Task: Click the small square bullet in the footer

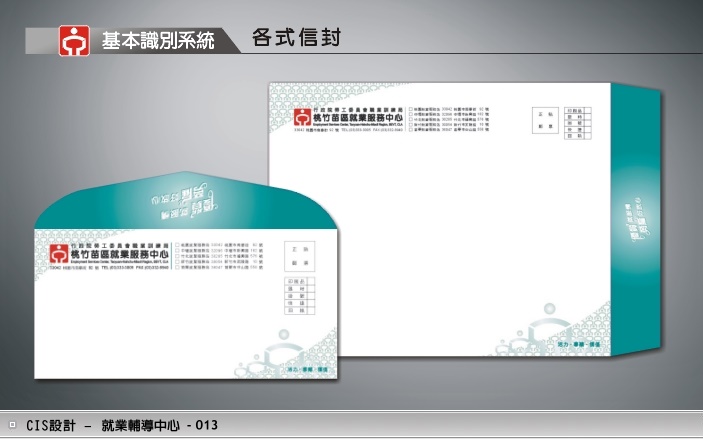Action: click(x=12, y=425)
